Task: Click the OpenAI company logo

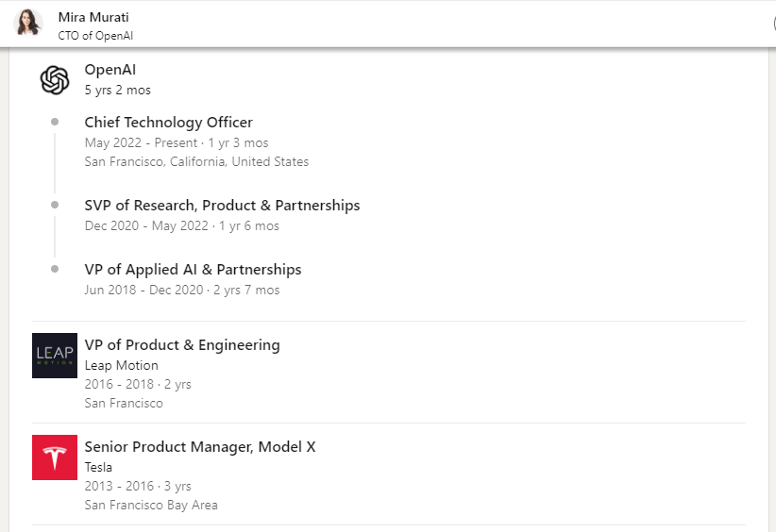Action: tap(55, 80)
